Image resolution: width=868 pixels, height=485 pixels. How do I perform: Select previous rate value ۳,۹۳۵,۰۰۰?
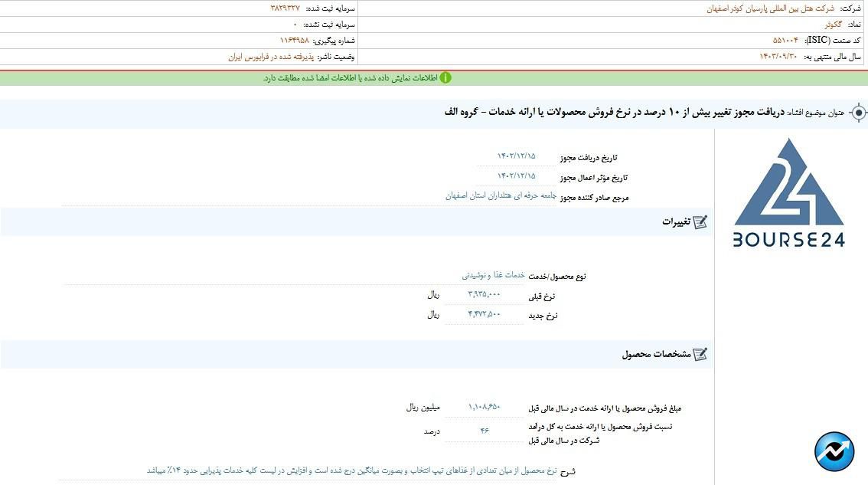pos(484,294)
